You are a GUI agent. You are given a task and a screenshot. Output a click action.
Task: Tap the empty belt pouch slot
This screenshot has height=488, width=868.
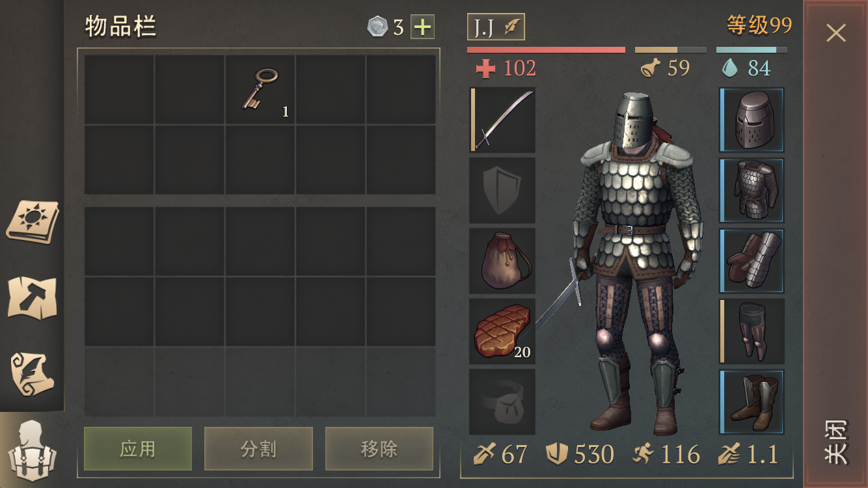pyautogui.click(x=502, y=401)
